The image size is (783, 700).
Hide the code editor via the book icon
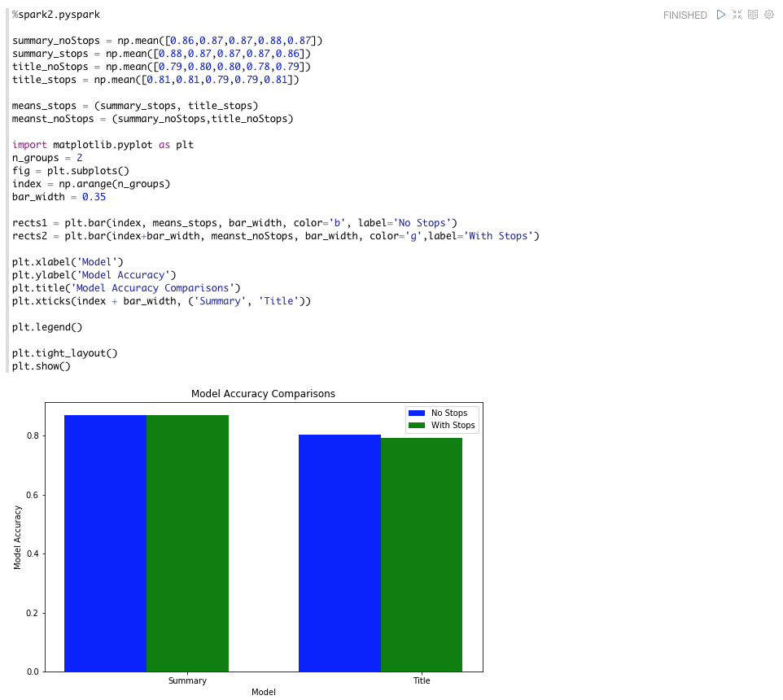tap(753, 15)
